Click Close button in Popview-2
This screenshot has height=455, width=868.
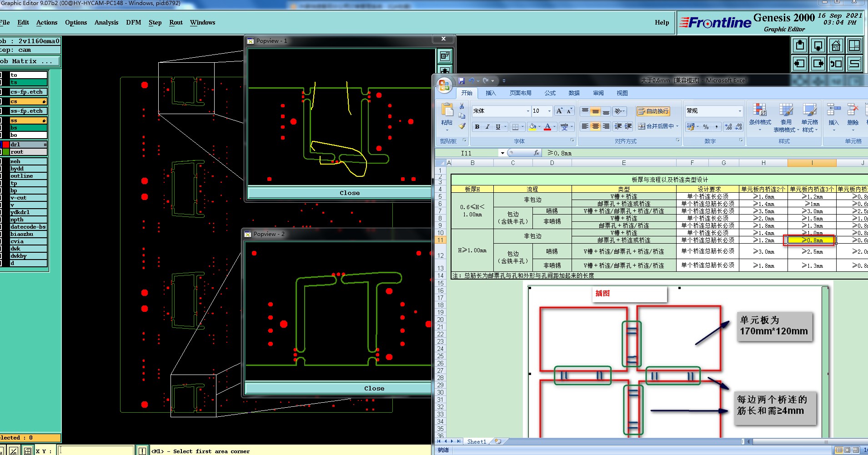click(338, 388)
